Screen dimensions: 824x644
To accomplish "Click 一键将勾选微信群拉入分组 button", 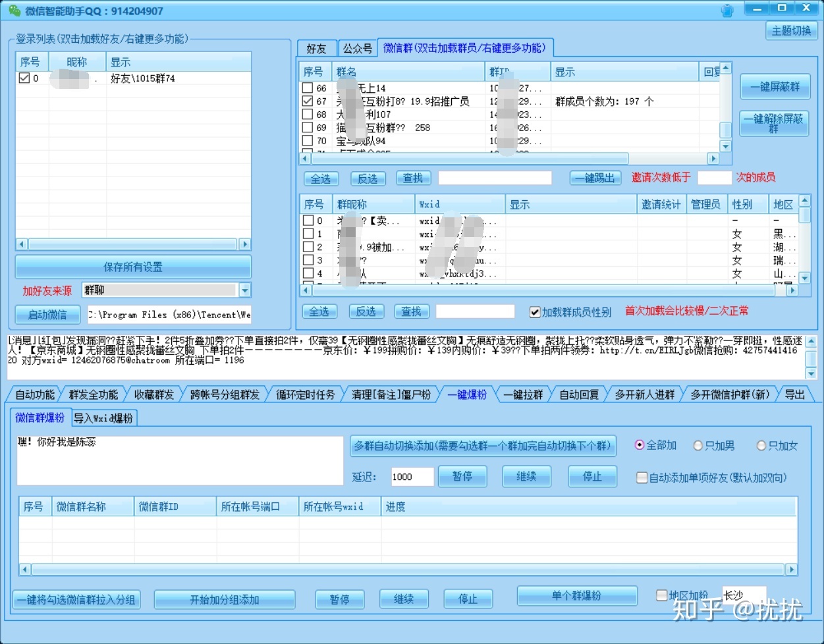I will (x=76, y=600).
